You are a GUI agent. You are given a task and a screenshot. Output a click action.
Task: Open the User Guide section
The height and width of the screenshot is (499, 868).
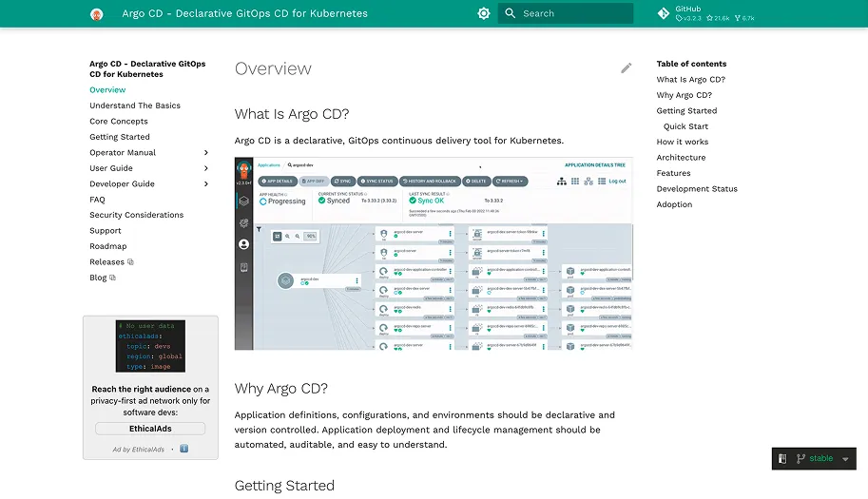(111, 168)
